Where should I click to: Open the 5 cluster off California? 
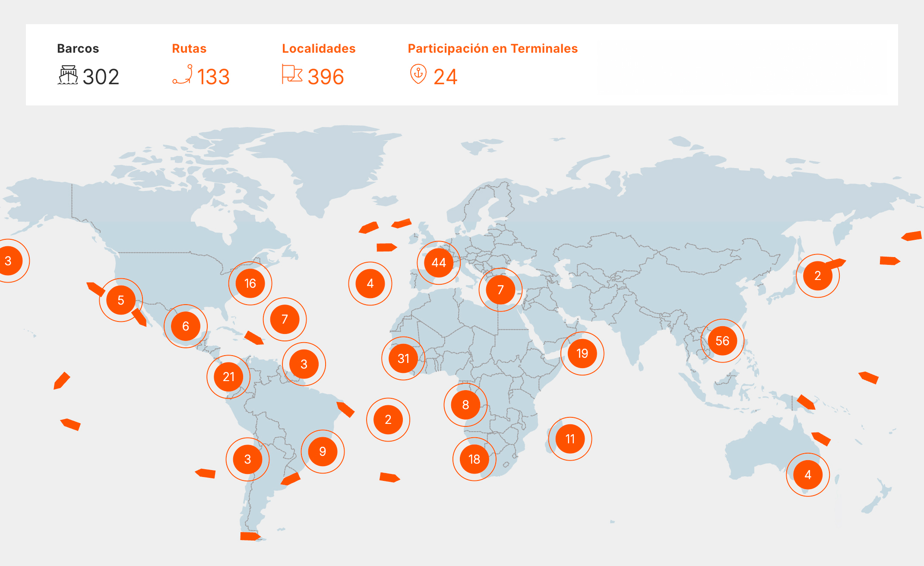tap(121, 300)
